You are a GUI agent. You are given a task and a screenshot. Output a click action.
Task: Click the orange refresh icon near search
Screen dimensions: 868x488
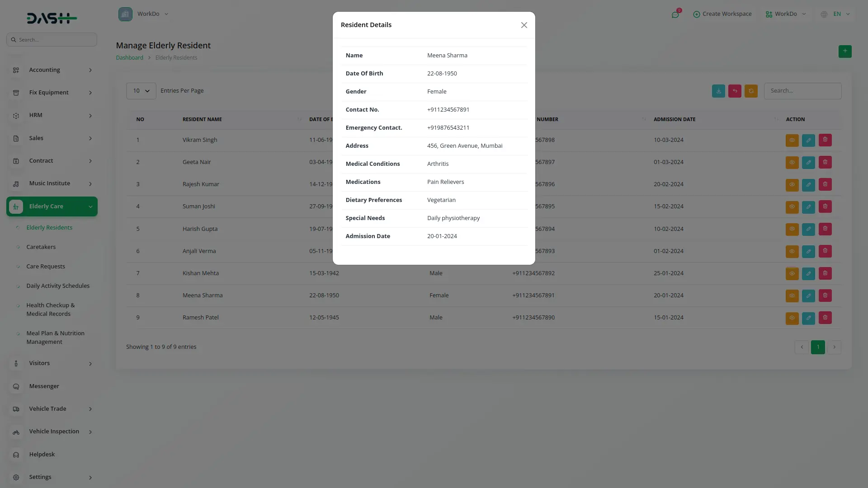coord(751,91)
